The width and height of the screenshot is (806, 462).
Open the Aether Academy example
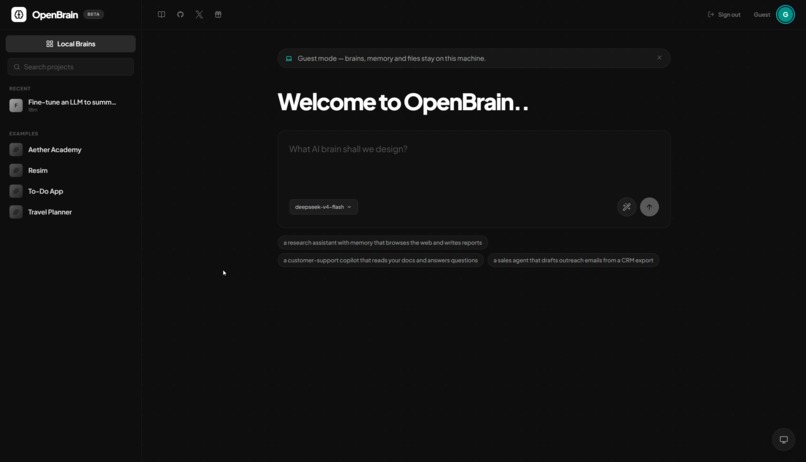click(x=70, y=150)
